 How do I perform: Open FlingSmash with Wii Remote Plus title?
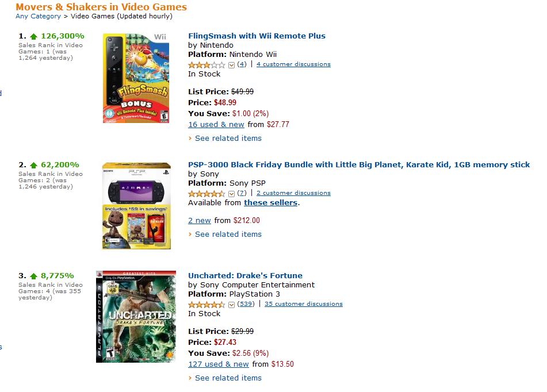pos(257,36)
